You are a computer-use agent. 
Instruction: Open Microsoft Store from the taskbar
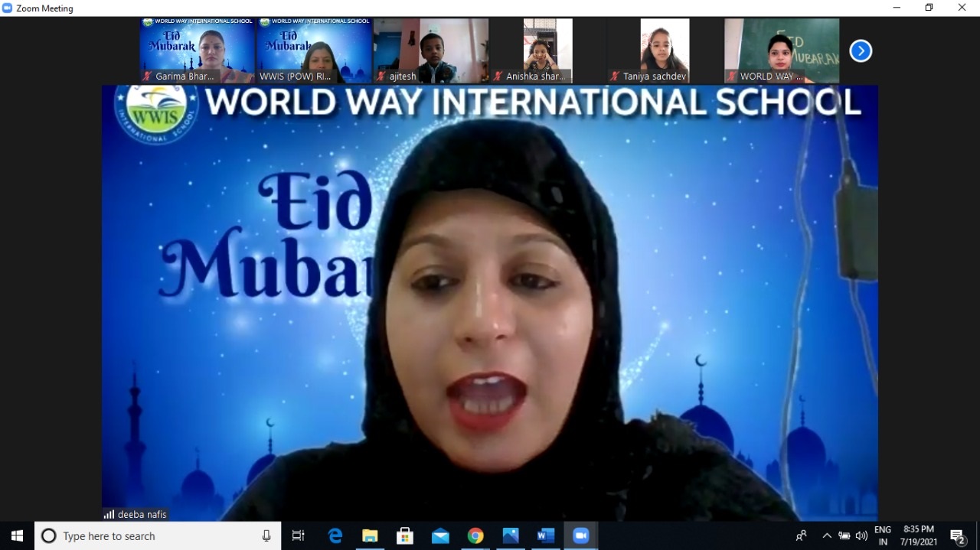(405, 536)
